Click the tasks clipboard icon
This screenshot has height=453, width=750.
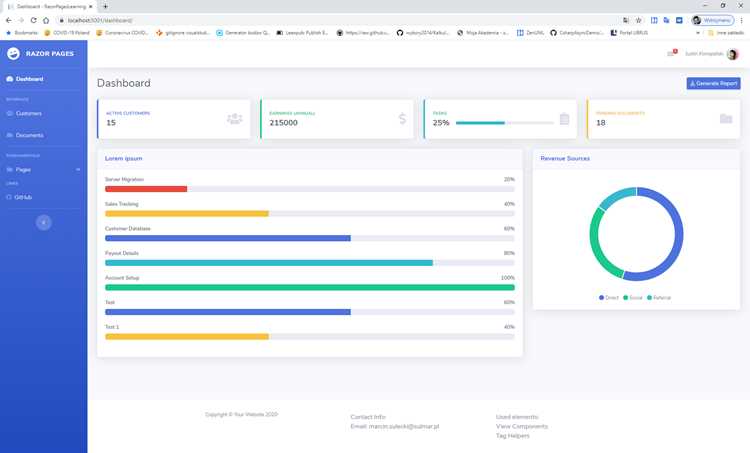coord(564,119)
